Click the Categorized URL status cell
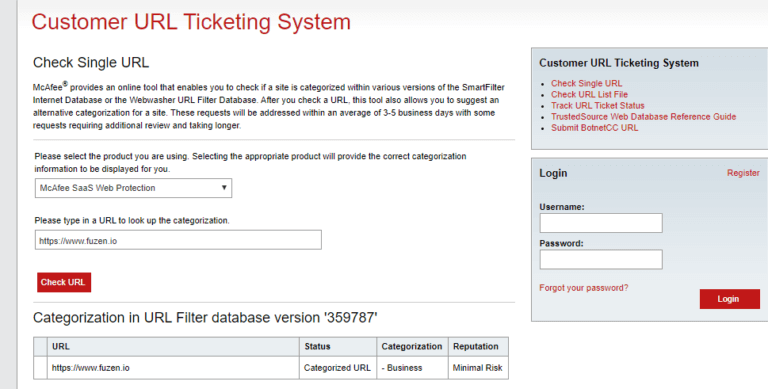Screen dimensions: 768x389 pos(338,367)
